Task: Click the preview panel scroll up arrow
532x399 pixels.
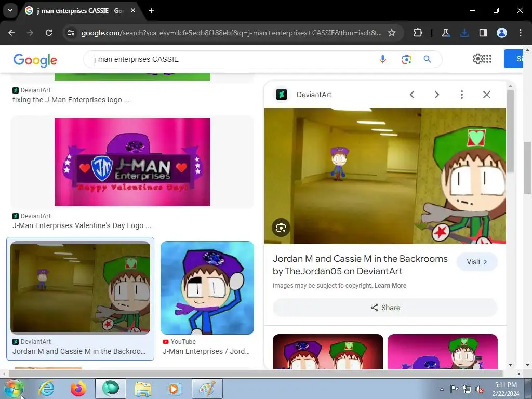Action: point(510,86)
